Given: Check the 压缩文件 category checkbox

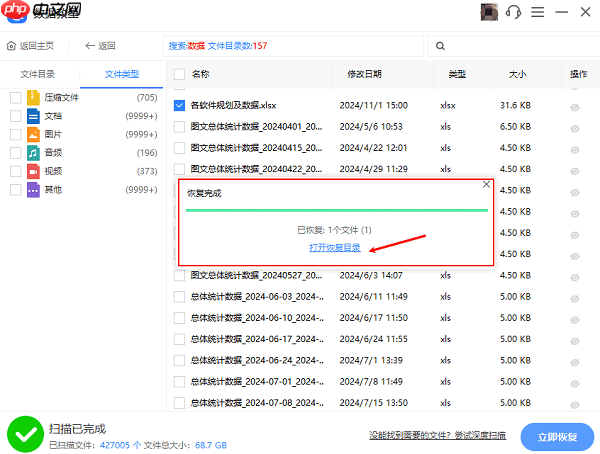Looking at the screenshot, I should click(x=15, y=98).
